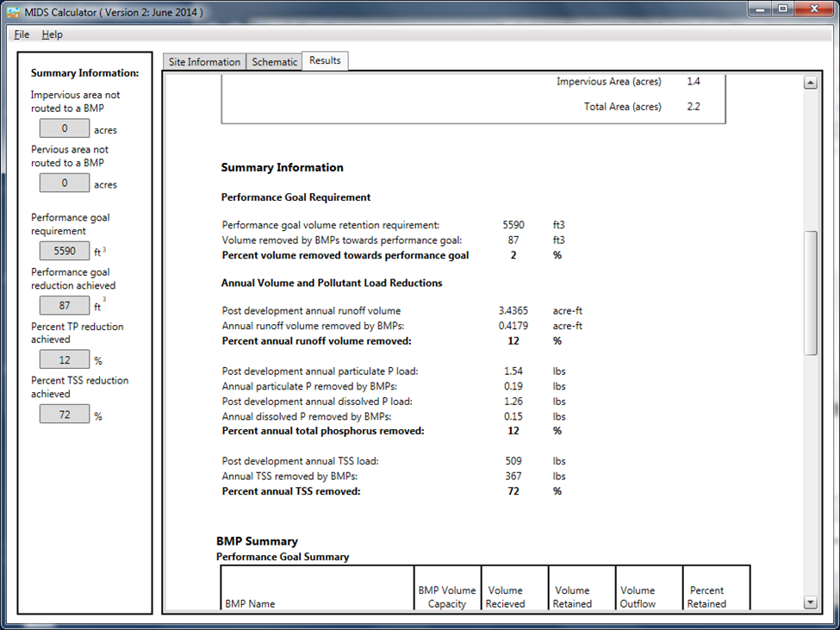
Task: Maximize the MIDS Calculator window
Action: 782,9
